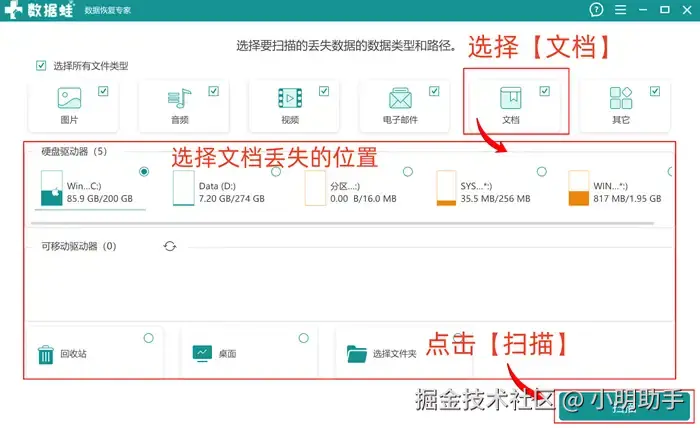The width and height of the screenshot is (700, 428).
Task: Click the scan button at bottom right
Action: pos(624,407)
